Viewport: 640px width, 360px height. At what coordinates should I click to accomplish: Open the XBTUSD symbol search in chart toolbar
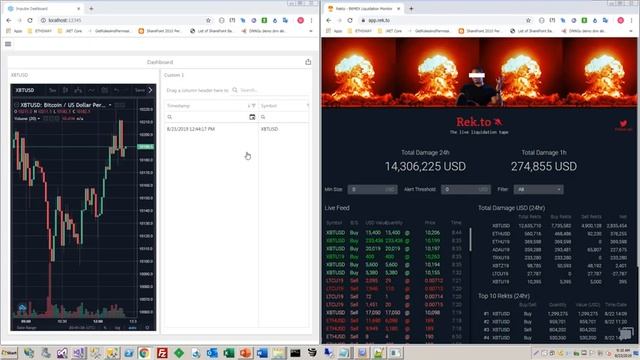[25, 90]
